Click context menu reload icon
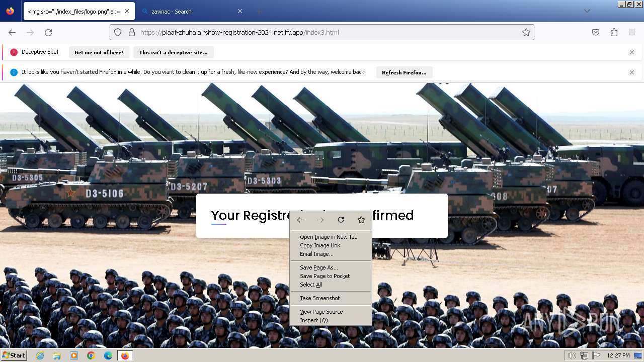 click(341, 220)
